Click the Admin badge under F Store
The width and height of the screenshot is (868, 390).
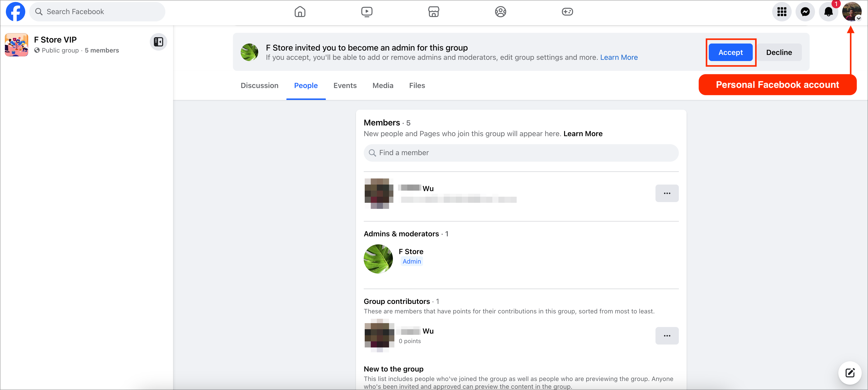coord(411,262)
